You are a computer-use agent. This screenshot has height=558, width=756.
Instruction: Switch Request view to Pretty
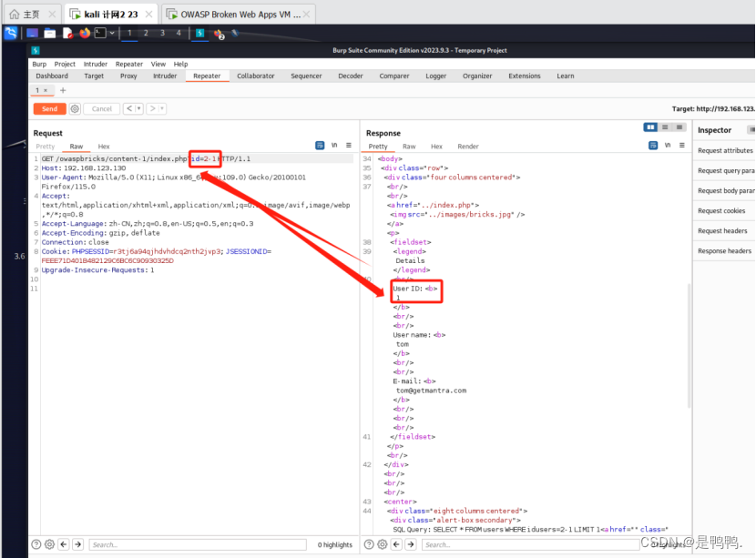click(x=46, y=147)
